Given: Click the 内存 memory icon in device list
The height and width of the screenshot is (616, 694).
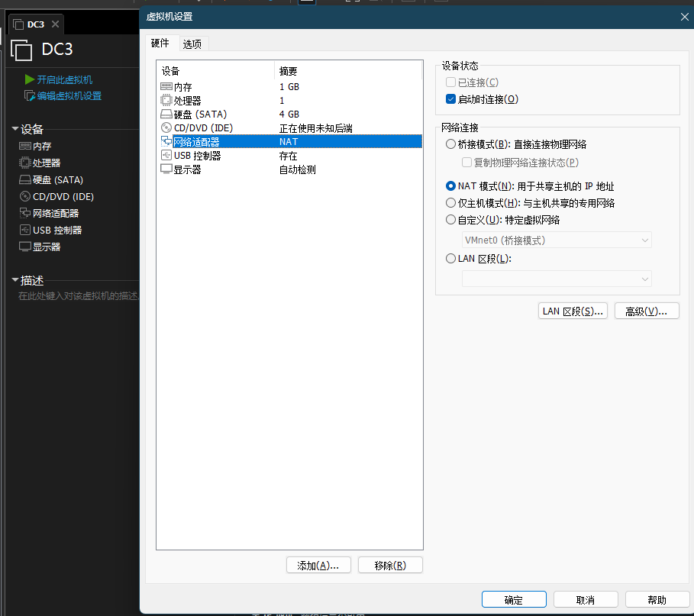Looking at the screenshot, I should pos(166,87).
